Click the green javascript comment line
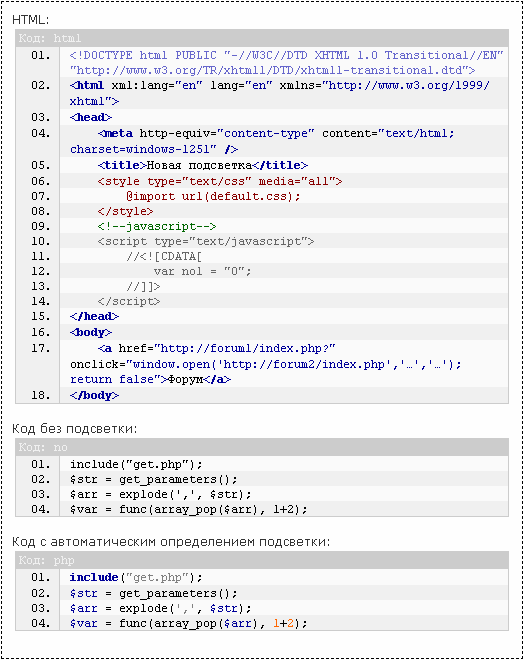 pyautogui.click(x=157, y=226)
